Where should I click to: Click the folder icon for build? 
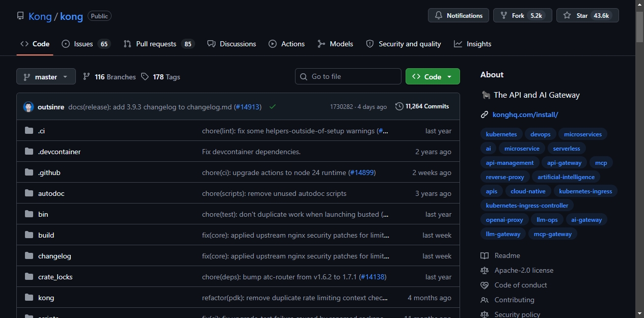(29, 235)
